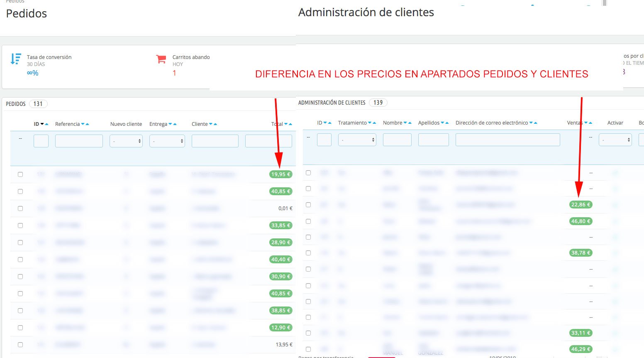Click the 40,40 € order total
This screenshot has width=644, height=358.
[281, 260]
